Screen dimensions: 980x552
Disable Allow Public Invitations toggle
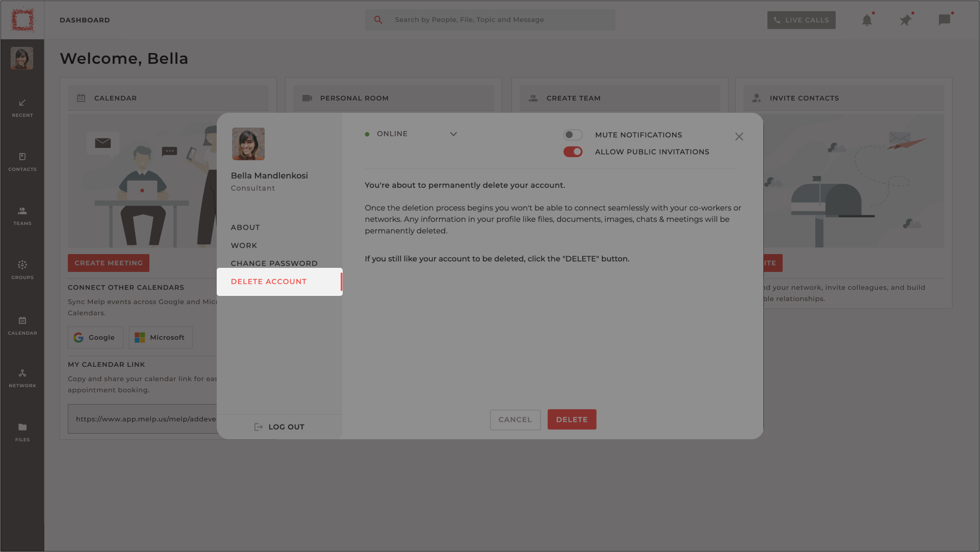click(x=573, y=152)
